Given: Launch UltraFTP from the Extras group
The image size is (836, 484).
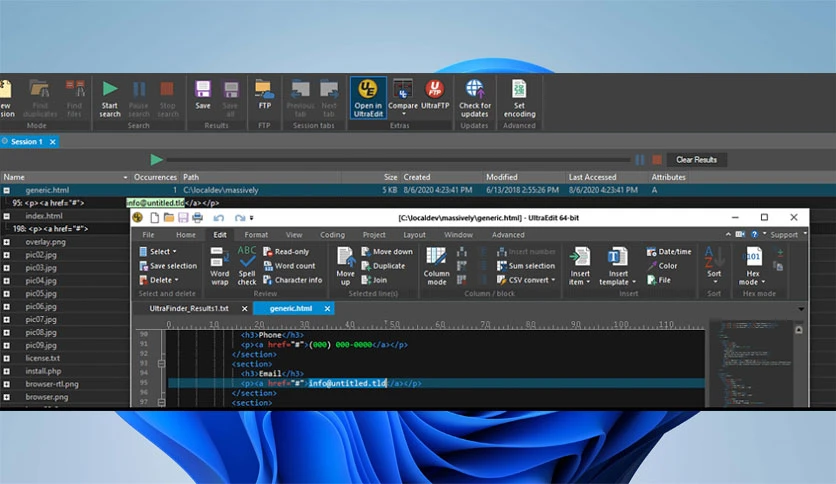Looking at the screenshot, I should tap(435, 95).
